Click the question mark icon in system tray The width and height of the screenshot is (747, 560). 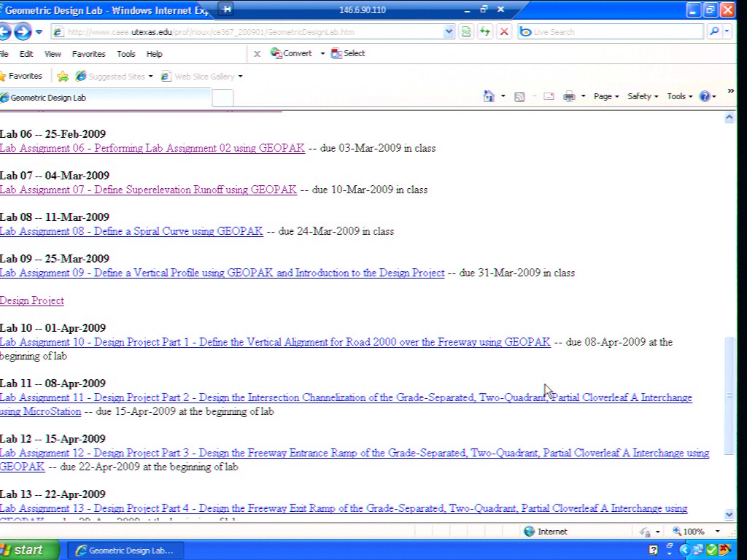coord(654,550)
